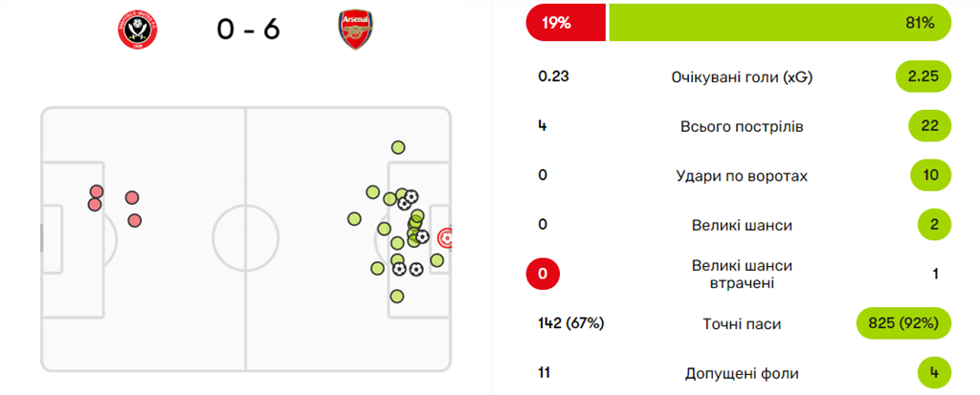
Task: Select the 825 (92%) accurate passes badge
Action: [903, 323]
